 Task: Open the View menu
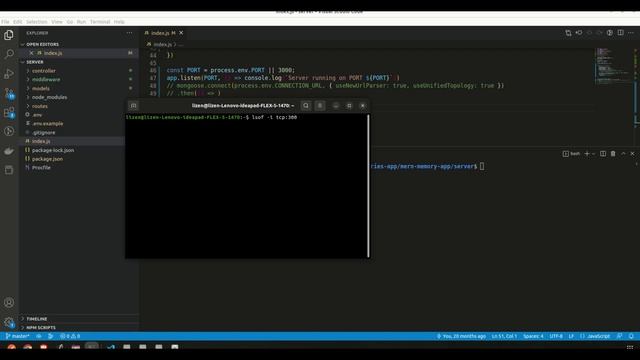click(57, 22)
